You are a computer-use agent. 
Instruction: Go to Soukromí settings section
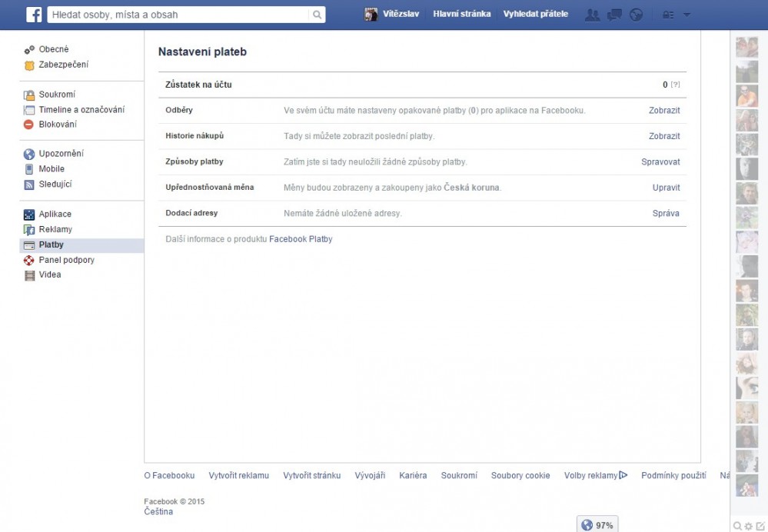coord(57,95)
